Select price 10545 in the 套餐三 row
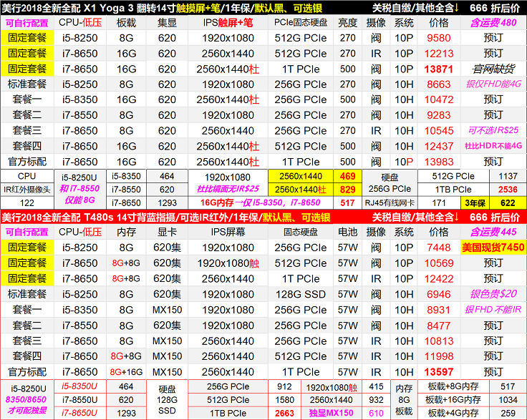Image resolution: width=527 pixels, height=420 pixels. (x=439, y=131)
